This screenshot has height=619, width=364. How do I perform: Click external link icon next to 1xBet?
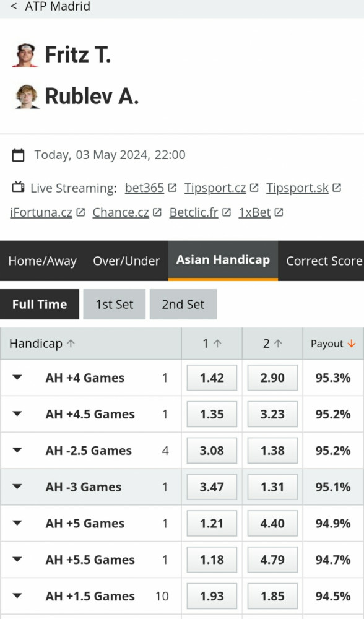pyautogui.click(x=279, y=212)
